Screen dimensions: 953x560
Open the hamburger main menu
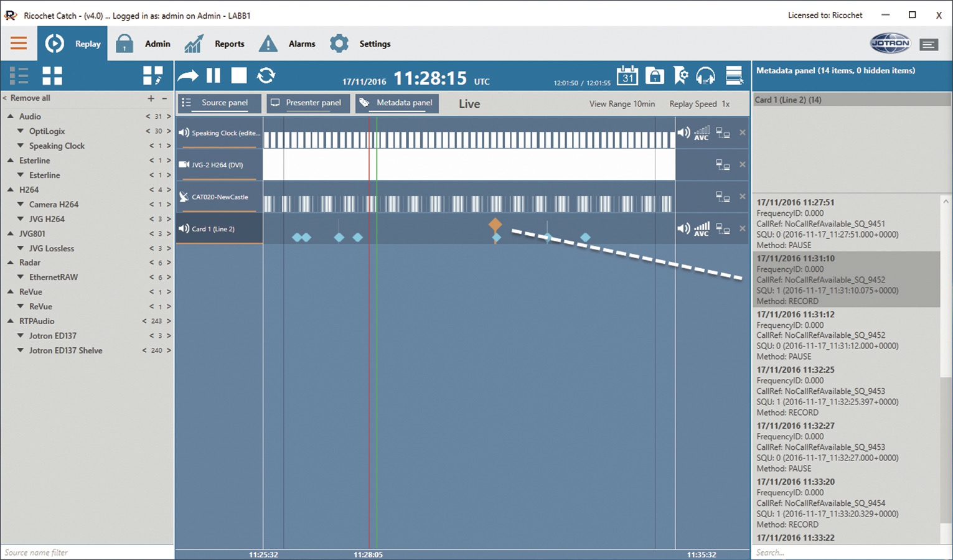[x=19, y=44]
